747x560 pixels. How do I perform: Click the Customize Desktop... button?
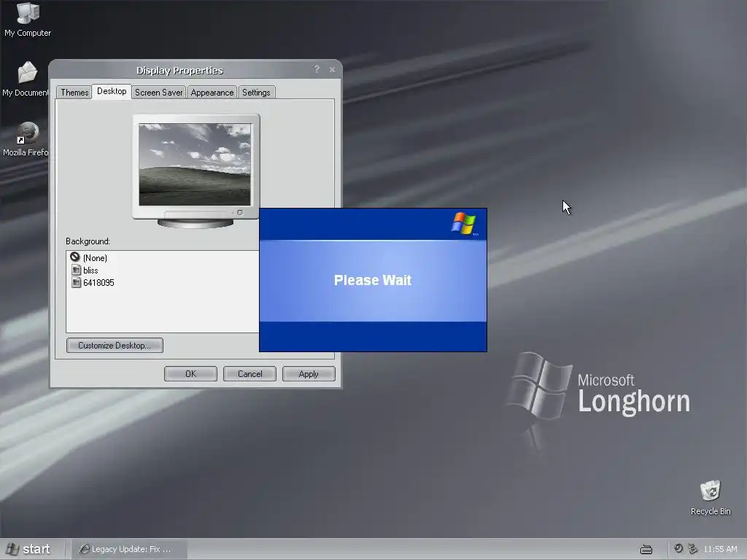[x=115, y=345]
